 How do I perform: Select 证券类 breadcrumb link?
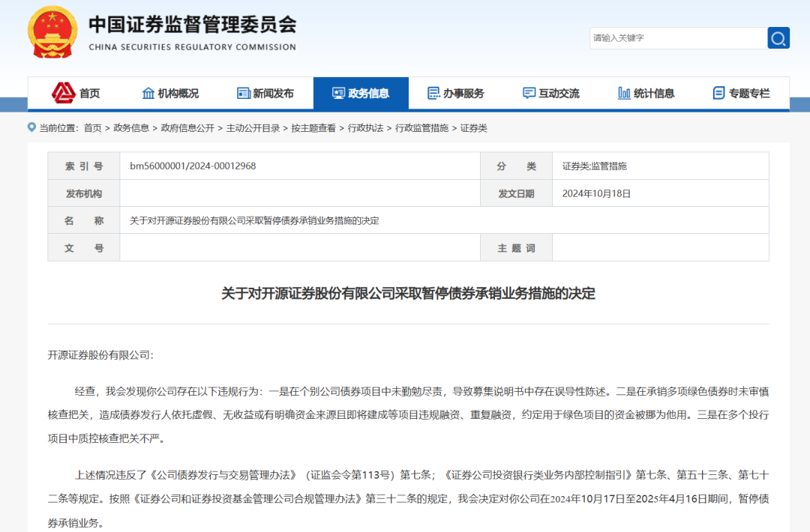[x=473, y=128]
